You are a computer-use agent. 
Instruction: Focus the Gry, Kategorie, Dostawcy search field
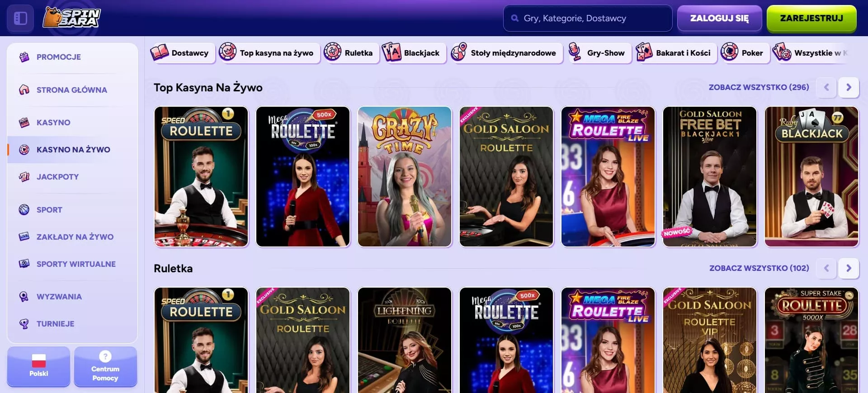coord(588,18)
